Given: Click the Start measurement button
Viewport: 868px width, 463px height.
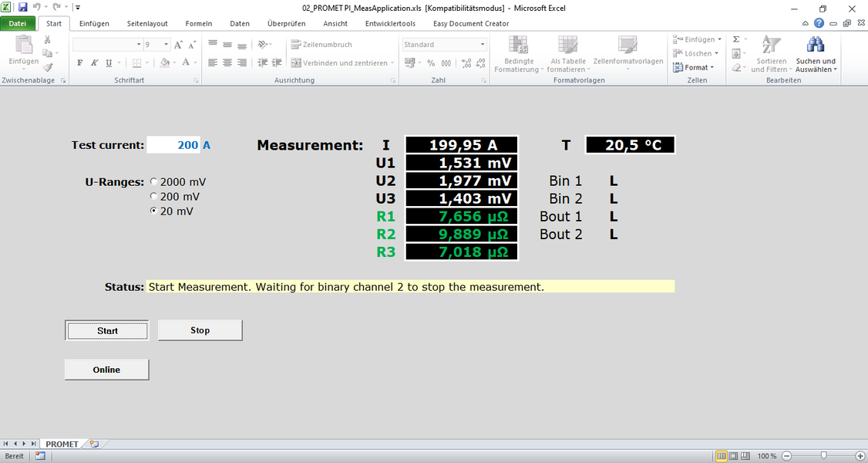Looking at the screenshot, I should (x=107, y=330).
